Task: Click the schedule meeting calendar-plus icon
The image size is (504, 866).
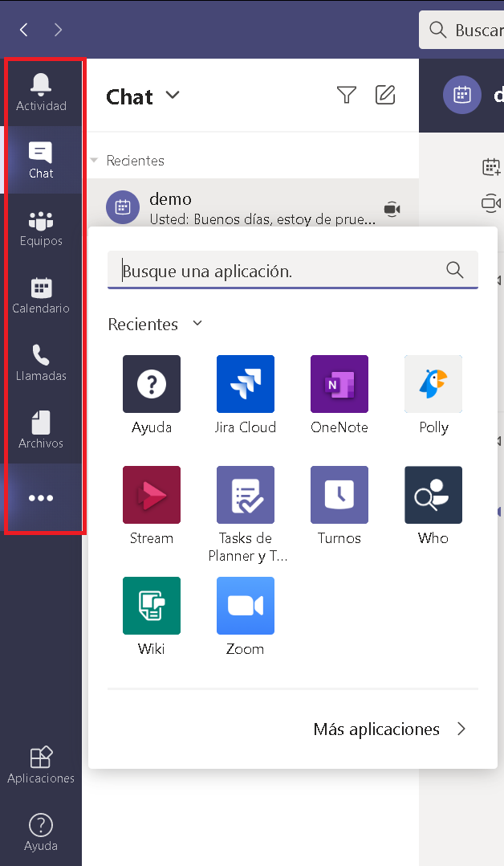Action: [490, 166]
